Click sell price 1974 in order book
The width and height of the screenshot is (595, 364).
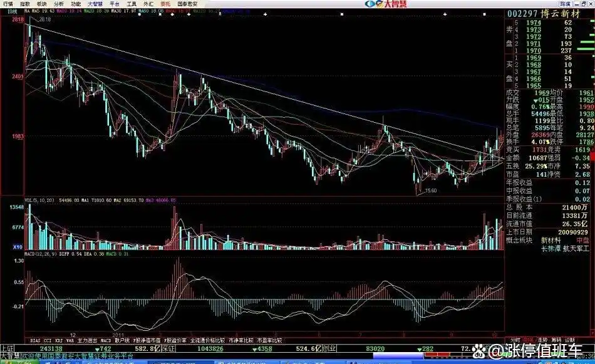click(x=533, y=23)
